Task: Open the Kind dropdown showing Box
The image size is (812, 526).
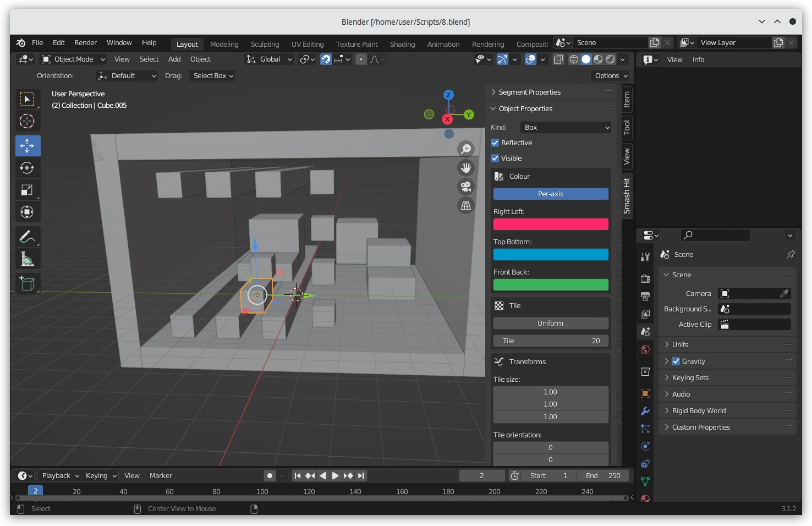Action: tap(566, 128)
